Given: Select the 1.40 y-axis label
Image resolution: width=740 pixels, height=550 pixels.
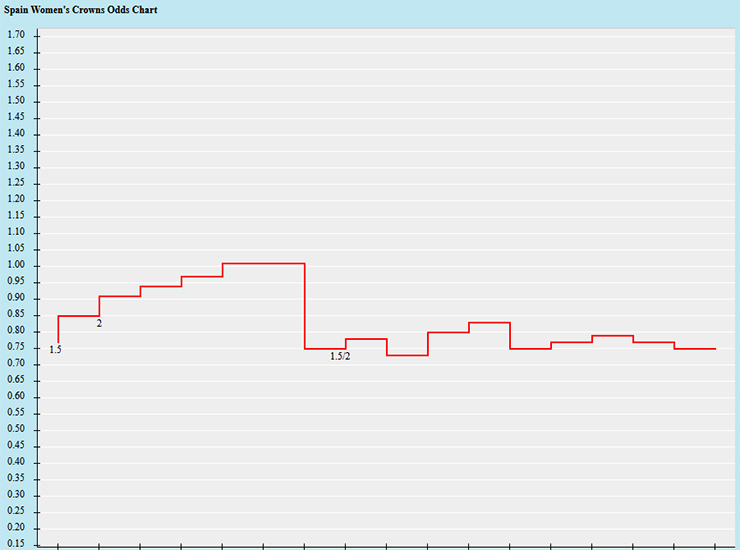Looking at the screenshot, I should [x=16, y=133].
